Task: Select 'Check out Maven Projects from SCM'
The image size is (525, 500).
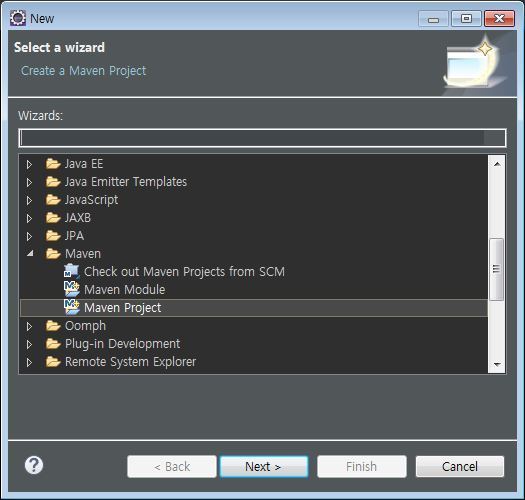Action: (x=184, y=272)
